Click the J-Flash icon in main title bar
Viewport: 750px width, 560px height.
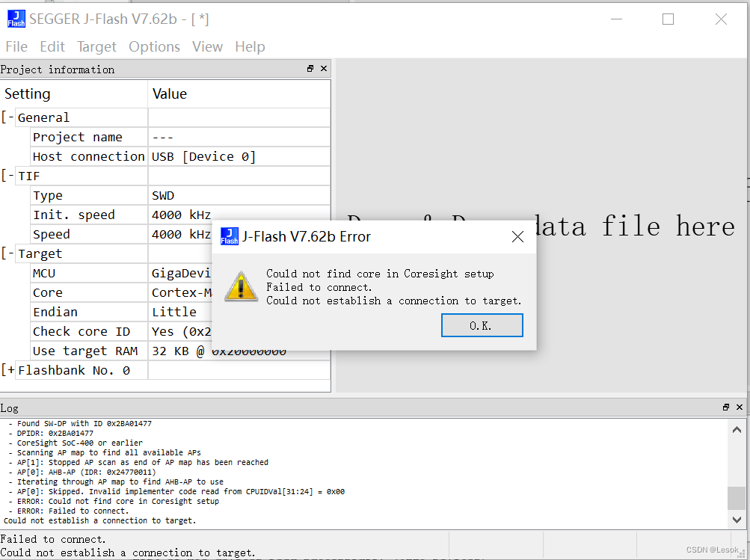[16, 19]
